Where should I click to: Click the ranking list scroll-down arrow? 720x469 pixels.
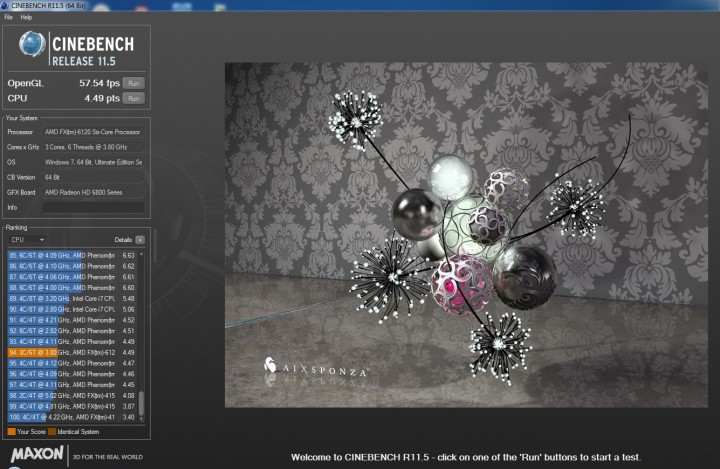(x=141, y=419)
